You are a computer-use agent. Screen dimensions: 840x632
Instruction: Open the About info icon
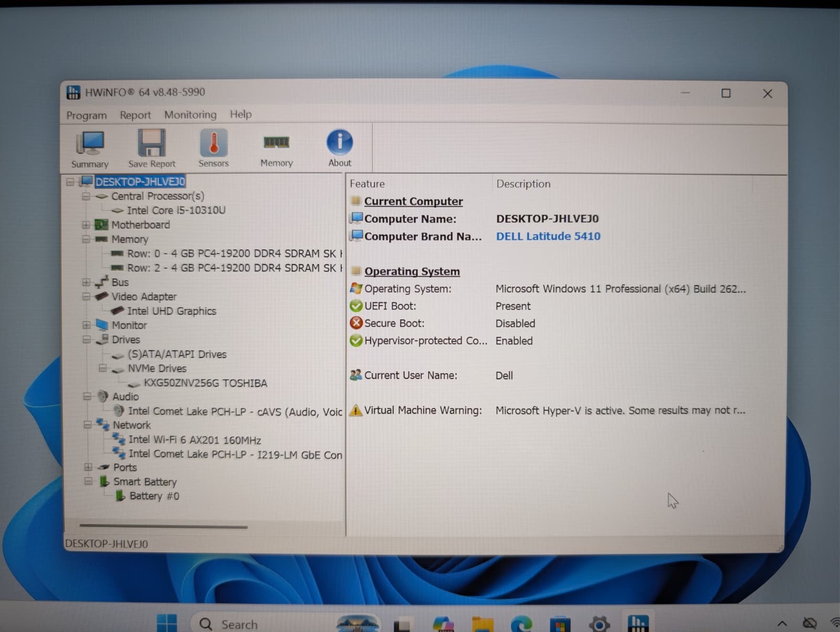(340, 142)
